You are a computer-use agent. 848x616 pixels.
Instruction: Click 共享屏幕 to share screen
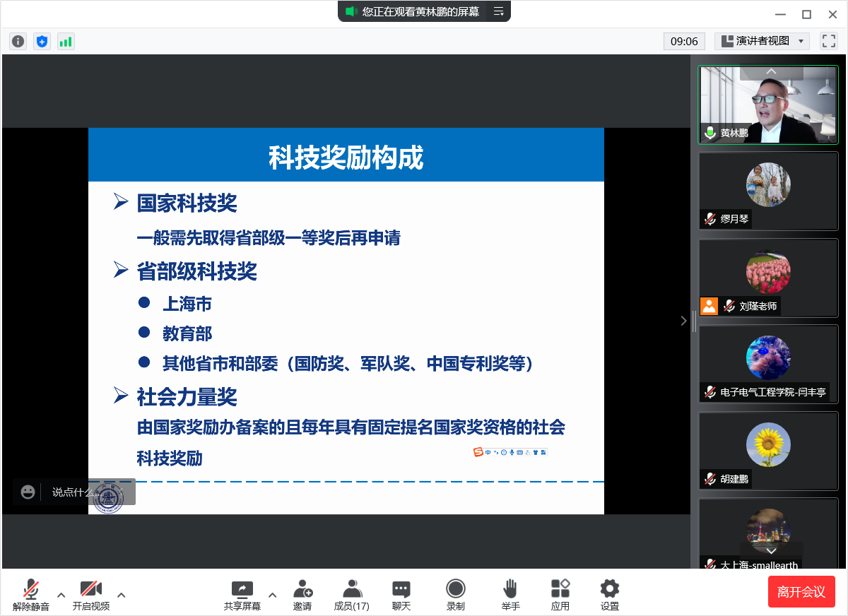242,595
